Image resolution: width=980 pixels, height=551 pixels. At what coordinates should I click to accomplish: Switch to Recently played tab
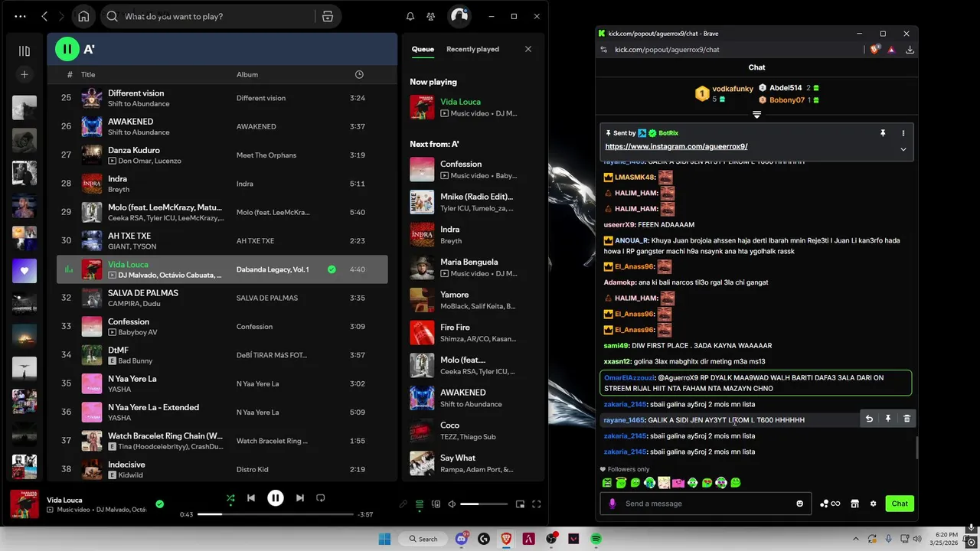472,49
